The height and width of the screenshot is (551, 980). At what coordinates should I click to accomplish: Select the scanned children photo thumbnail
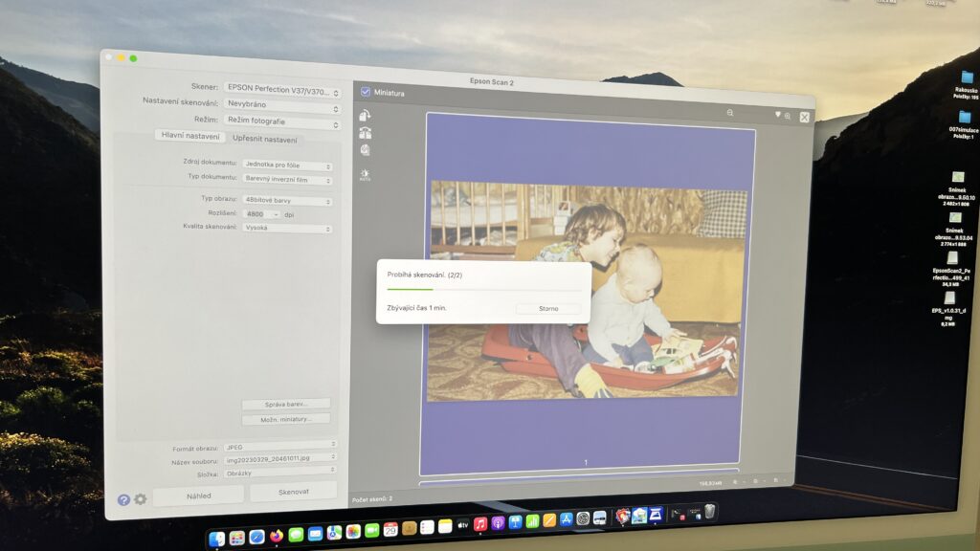pyautogui.click(x=587, y=291)
